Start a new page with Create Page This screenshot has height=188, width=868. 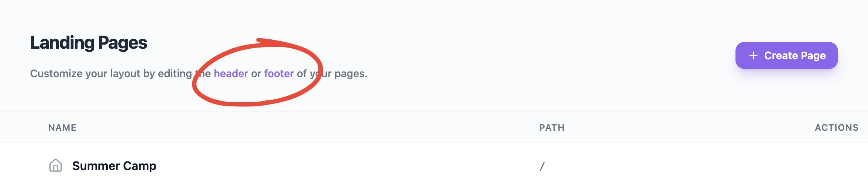coord(787,55)
